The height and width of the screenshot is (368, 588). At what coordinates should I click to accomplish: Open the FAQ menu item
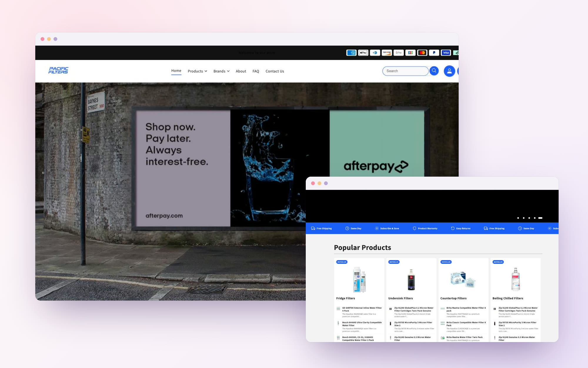[x=256, y=71]
